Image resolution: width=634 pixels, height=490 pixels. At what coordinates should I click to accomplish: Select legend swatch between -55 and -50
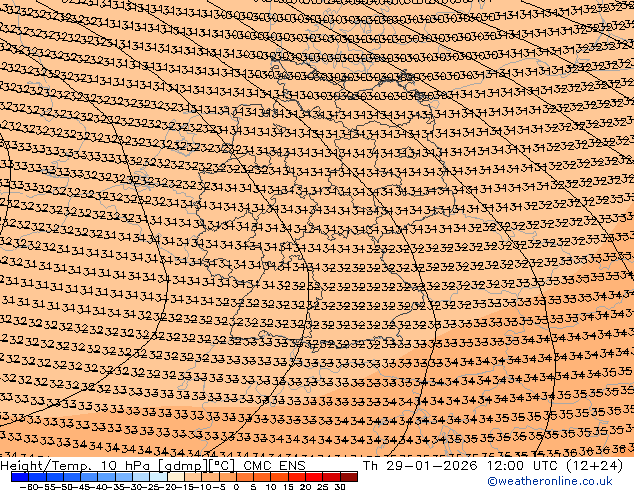click(55, 477)
